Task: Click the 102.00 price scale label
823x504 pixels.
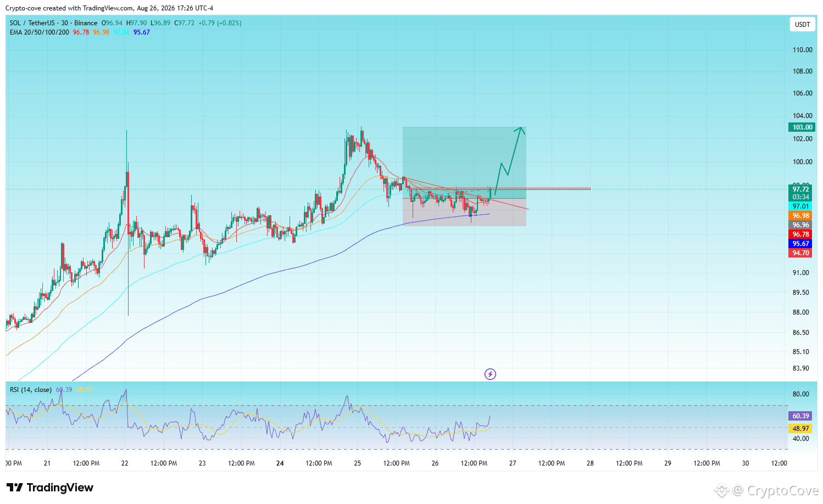Action: (x=802, y=139)
